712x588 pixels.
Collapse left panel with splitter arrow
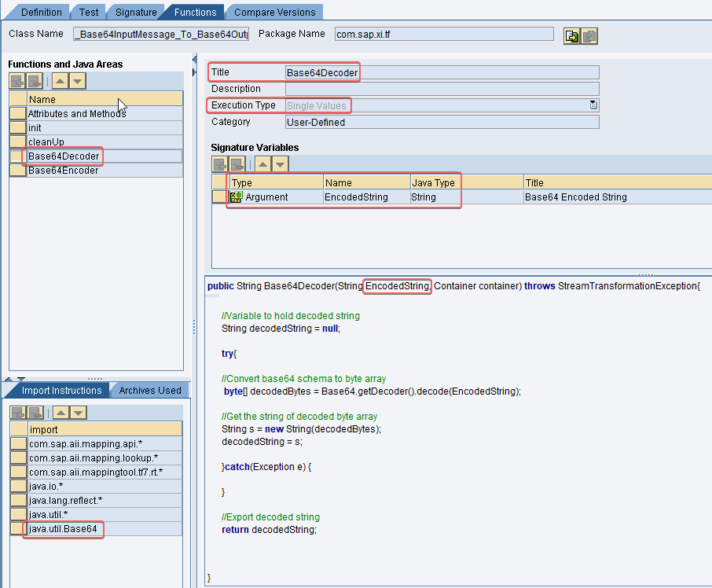(x=194, y=60)
